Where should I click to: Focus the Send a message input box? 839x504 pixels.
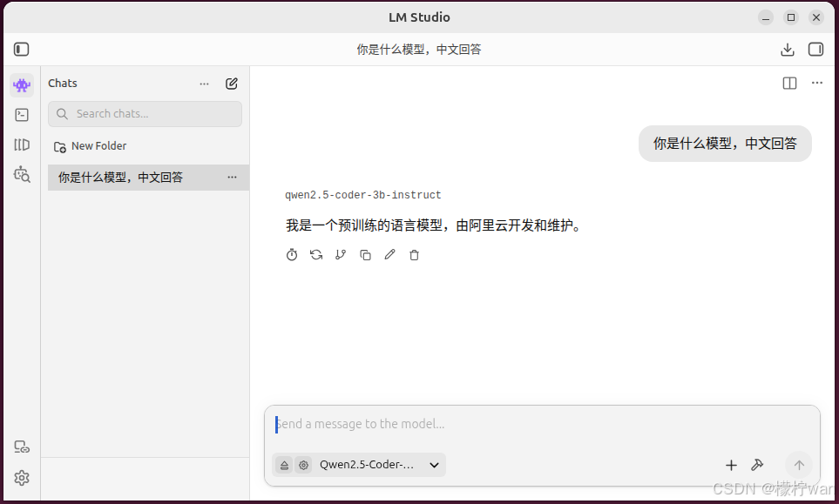point(542,425)
